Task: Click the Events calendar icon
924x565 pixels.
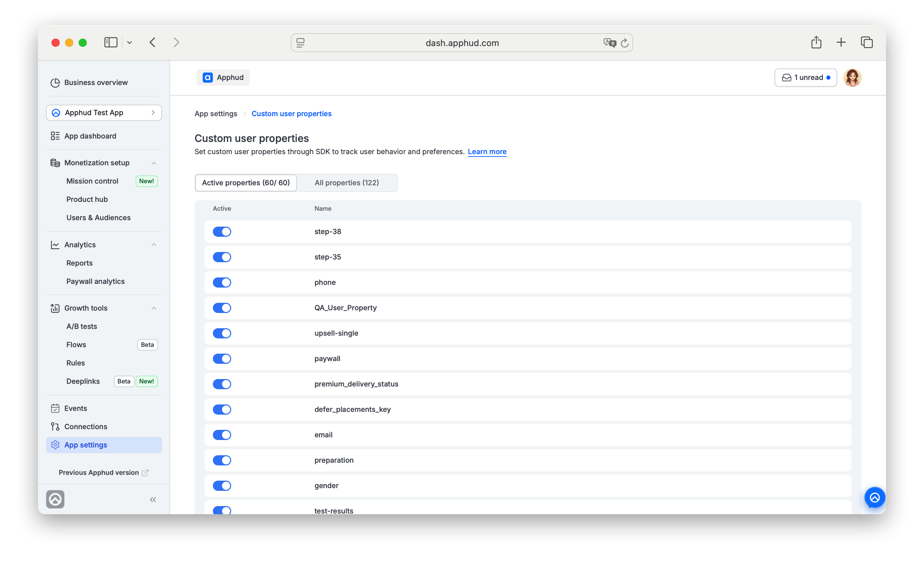Action: [55, 408]
